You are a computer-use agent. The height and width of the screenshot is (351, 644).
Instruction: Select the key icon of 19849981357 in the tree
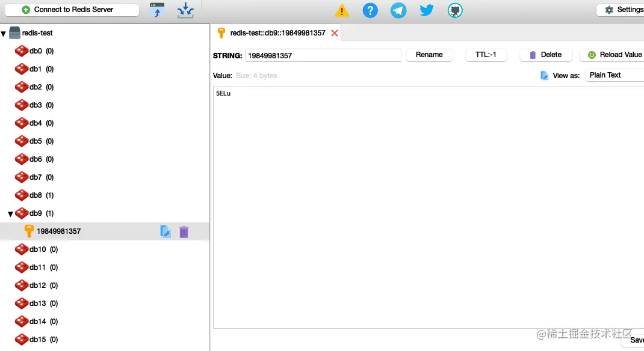click(29, 231)
